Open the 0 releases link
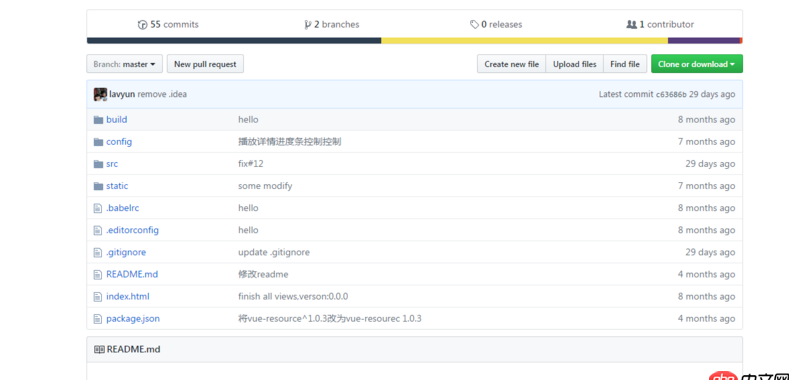The width and height of the screenshot is (800, 380). tap(496, 24)
